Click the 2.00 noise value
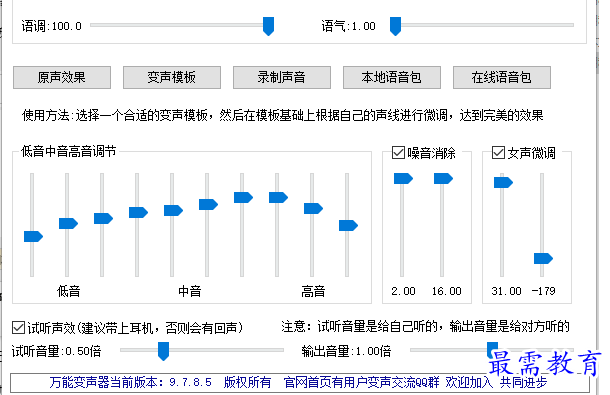Viewport: 610px width, 395px height. click(403, 291)
